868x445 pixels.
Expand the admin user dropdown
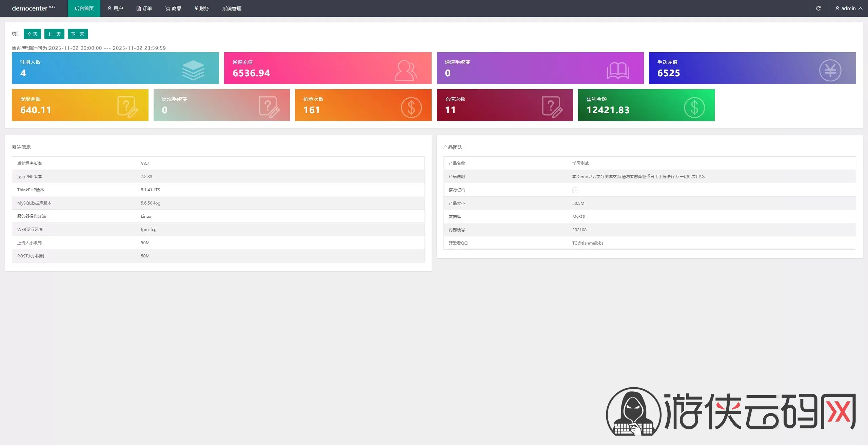click(849, 8)
